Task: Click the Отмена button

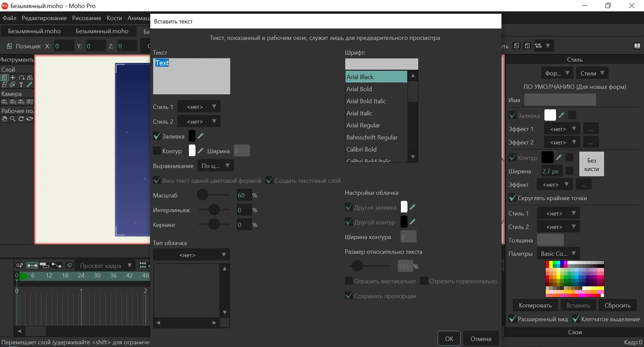Action: (x=481, y=338)
